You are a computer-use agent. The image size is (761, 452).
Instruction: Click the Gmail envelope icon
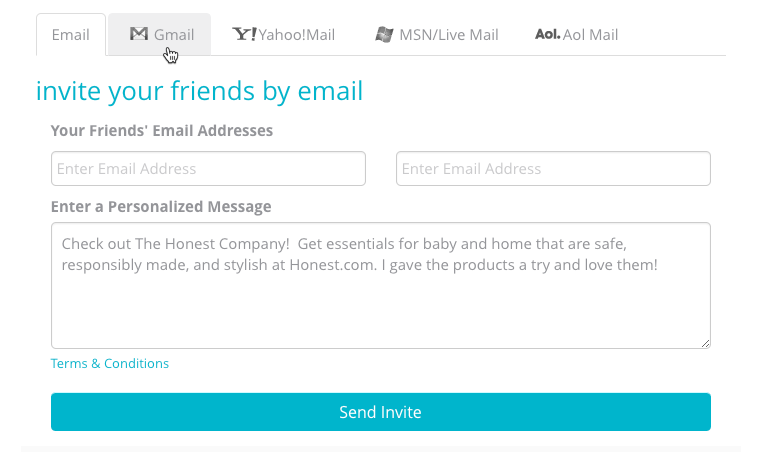click(139, 34)
